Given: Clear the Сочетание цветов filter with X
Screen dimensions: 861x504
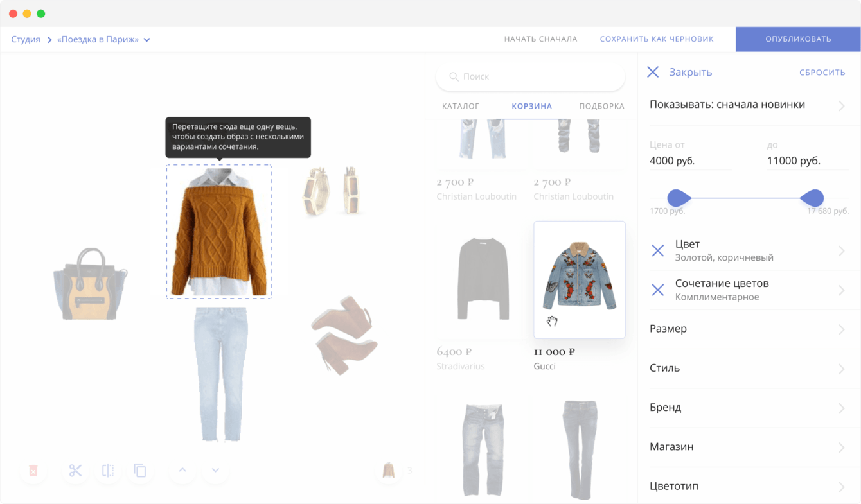Looking at the screenshot, I should (658, 290).
